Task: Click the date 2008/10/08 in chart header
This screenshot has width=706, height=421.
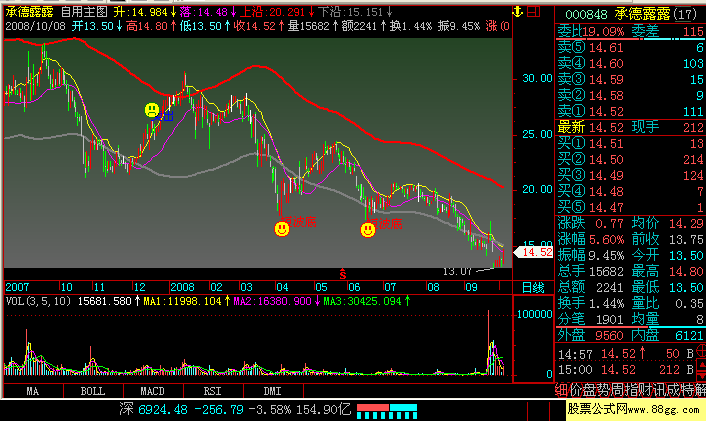Action: click(36, 26)
